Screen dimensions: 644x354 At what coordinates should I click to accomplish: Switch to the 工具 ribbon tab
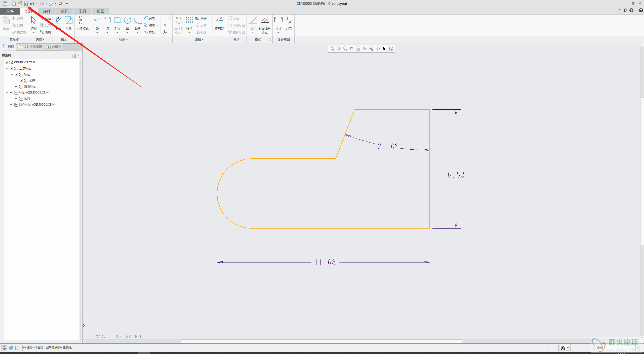click(x=83, y=11)
